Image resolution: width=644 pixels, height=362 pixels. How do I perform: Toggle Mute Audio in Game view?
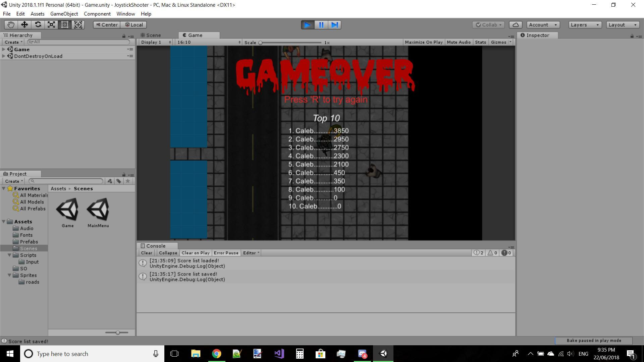coord(459,42)
